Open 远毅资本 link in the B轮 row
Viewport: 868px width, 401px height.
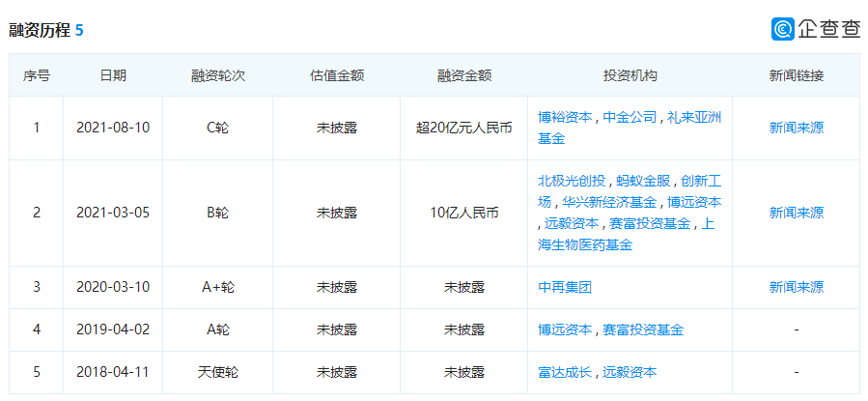pyautogui.click(x=572, y=224)
